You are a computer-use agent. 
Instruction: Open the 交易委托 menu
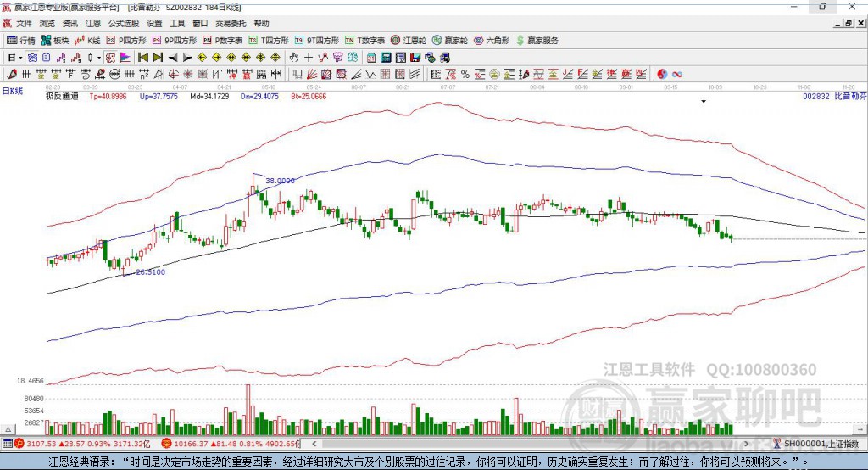coord(231,23)
